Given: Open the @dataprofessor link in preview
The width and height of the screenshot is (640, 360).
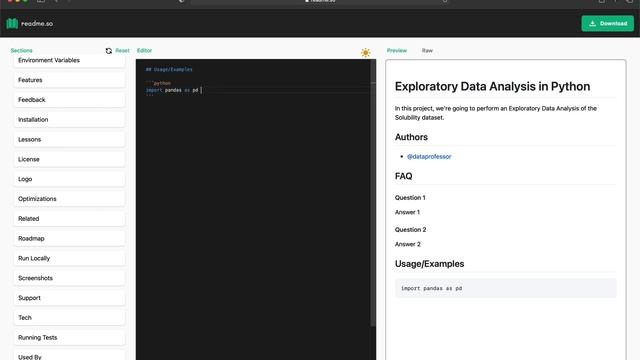Looking at the screenshot, I should point(429,156).
